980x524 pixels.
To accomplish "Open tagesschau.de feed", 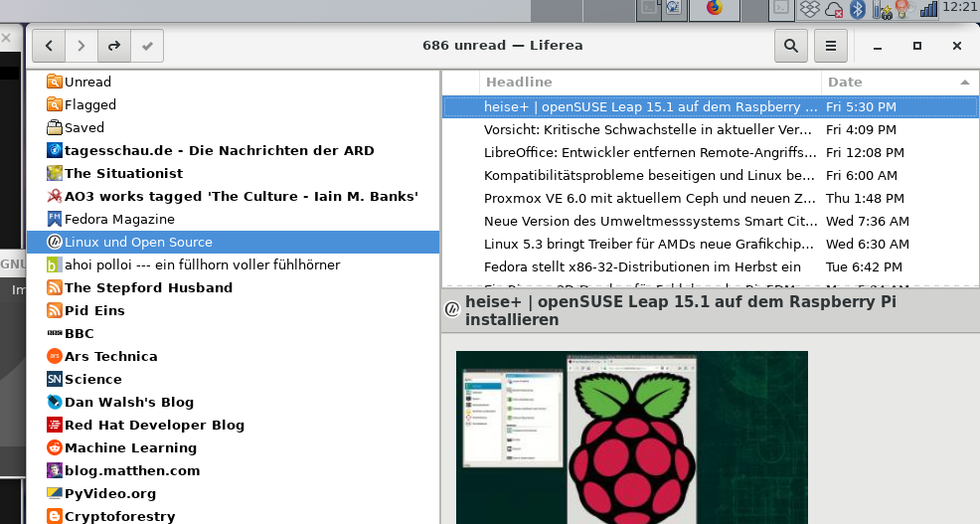I will (x=233, y=151).
